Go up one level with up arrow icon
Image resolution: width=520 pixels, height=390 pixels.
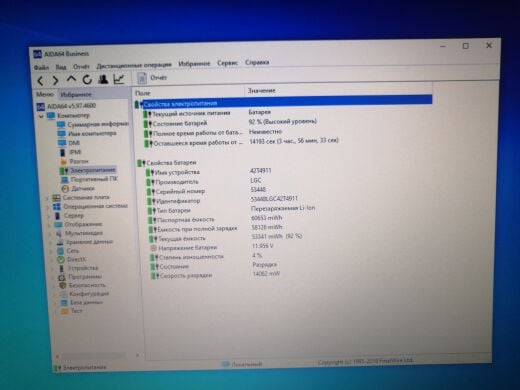tap(71, 79)
